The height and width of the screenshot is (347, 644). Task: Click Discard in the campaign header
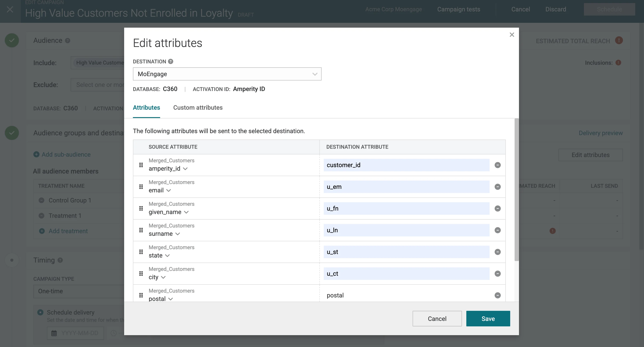pos(556,9)
